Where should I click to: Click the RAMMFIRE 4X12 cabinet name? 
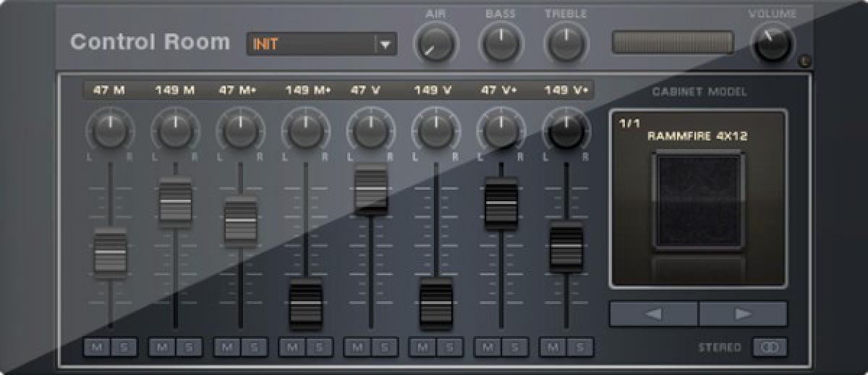tap(697, 135)
